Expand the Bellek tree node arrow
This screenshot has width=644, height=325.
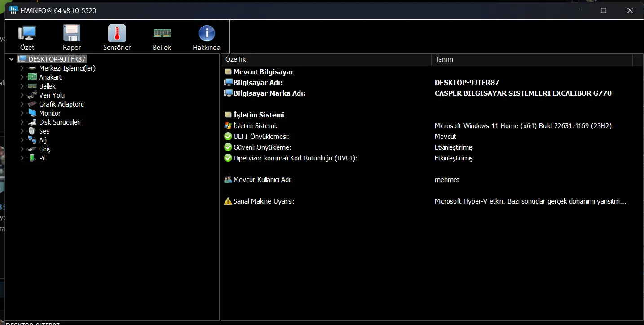(x=22, y=86)
